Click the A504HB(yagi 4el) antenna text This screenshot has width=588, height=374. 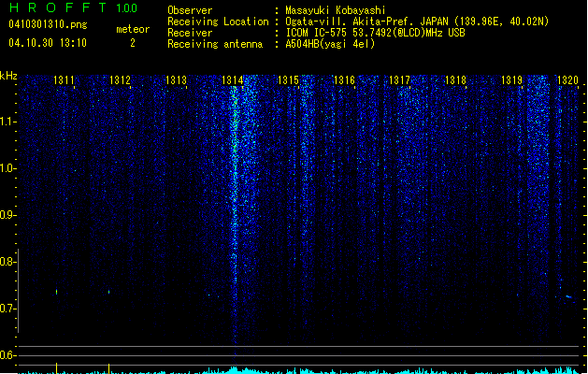(330, 44)
